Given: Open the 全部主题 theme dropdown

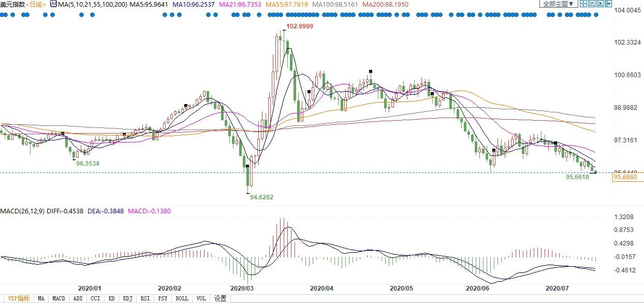Looking at the screenshot, I should [x=559, y=4].
